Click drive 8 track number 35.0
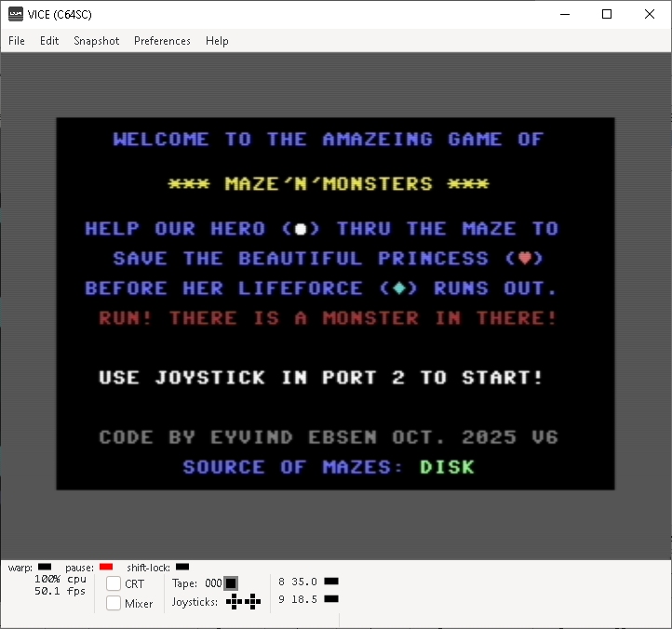672x629 pixels. 303,582
